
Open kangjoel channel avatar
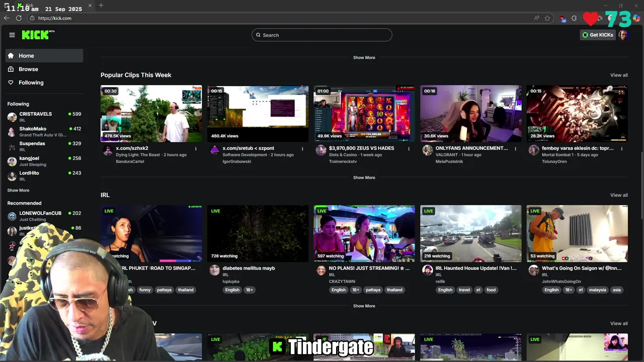tap(12, 161)
